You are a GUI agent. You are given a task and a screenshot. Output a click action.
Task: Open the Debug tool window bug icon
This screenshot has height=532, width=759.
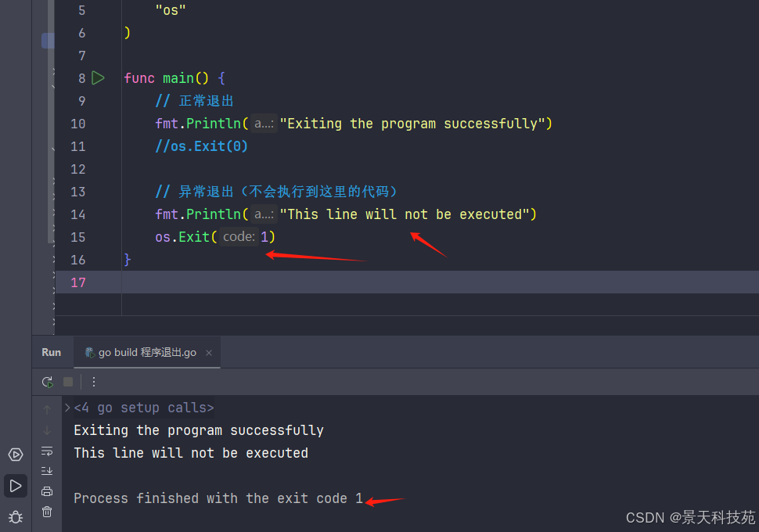point(16,516)
